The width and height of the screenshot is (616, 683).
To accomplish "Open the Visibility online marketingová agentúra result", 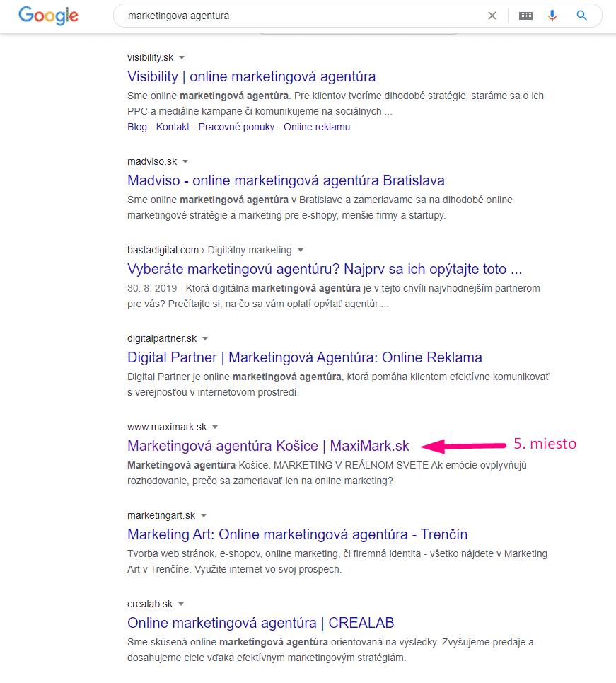I will click(251, 76).
